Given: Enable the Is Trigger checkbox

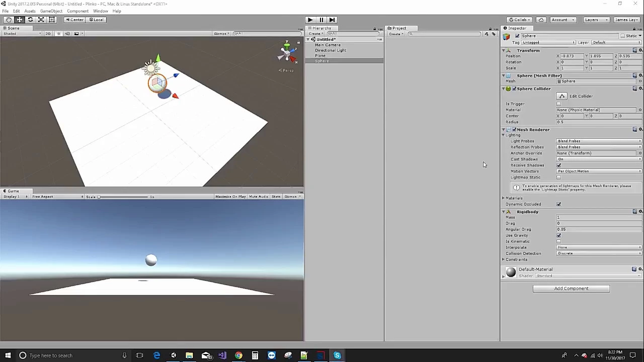Looking at the screenshot, I should click(558, 104).
